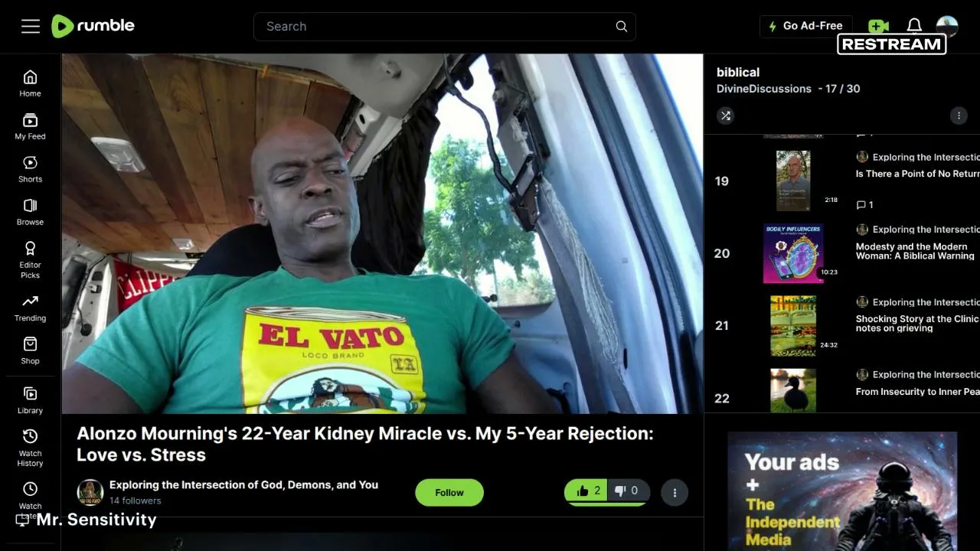This screenshot has height=551, width=980.
Task: Click the channel avatar on playlist row 21
Action: [862, 302]
